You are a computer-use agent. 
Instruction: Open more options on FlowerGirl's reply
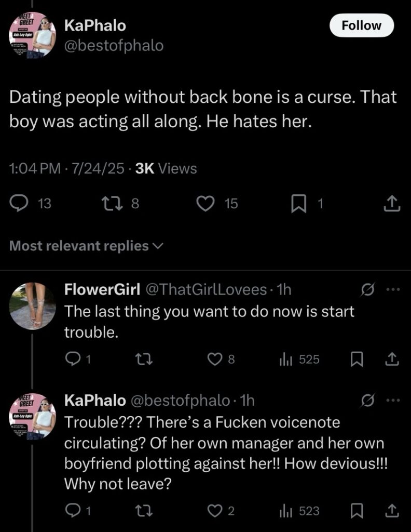click(x=393, y=290)
